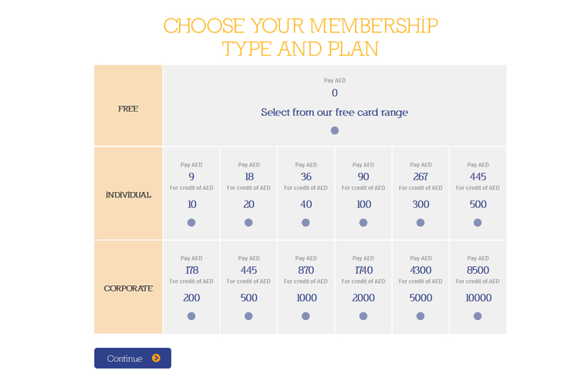Viewport: 588px width, 384px height.
Task: Select Individual plan with 20 credit
Action: 248,223
